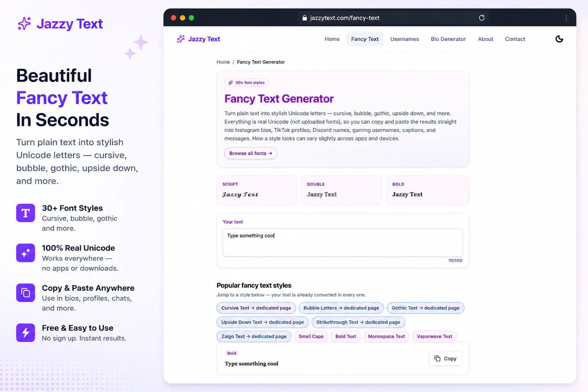Go to the Home nav item
Viewport: 588px width, 392px height.
tap(332, 39)
